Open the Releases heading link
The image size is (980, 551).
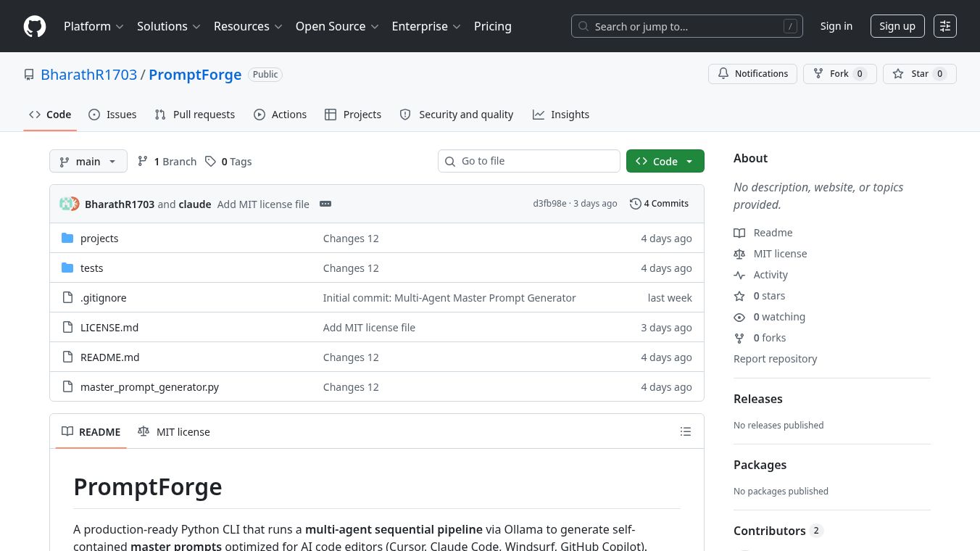pos(758,399)
